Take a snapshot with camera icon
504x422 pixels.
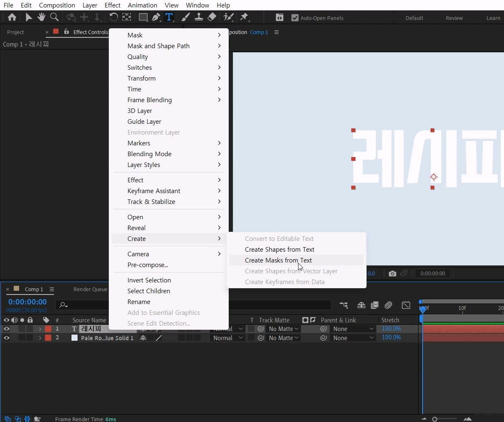click(x=393, y=274)
